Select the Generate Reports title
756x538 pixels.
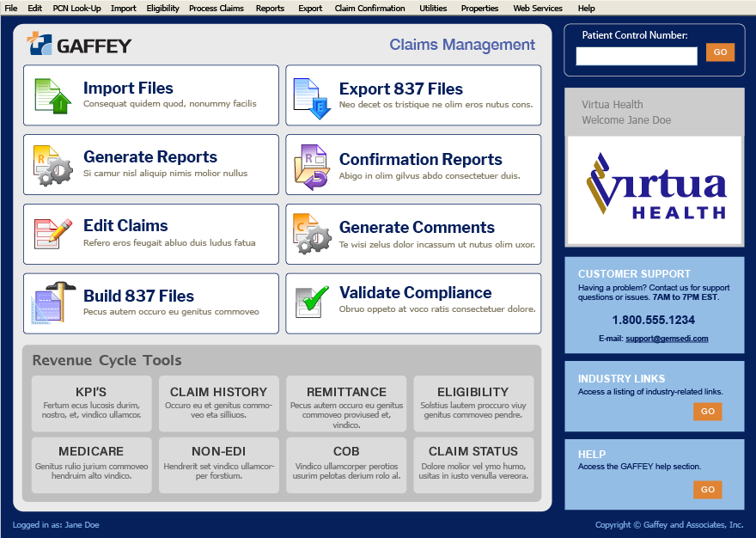(x=150, y=156)
